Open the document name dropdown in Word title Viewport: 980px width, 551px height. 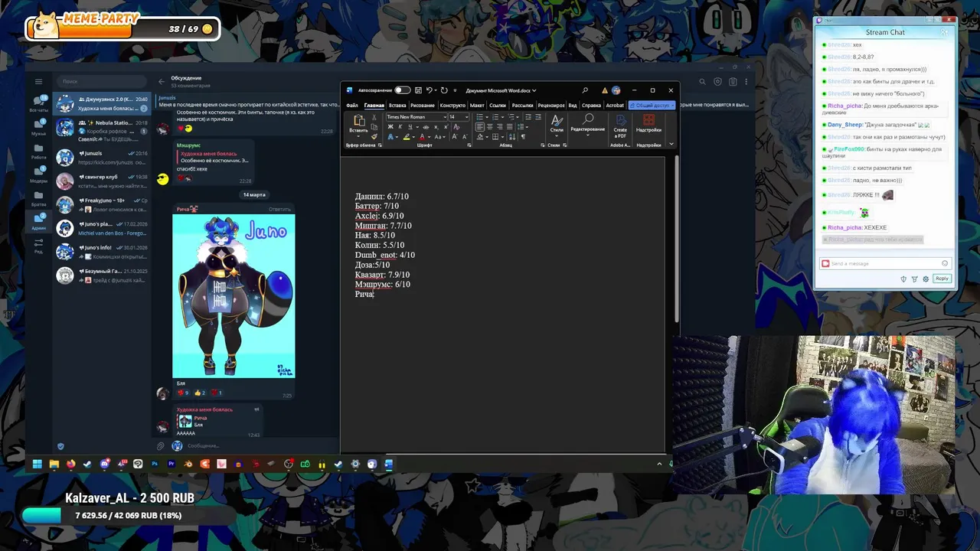[x=534, y=90]
